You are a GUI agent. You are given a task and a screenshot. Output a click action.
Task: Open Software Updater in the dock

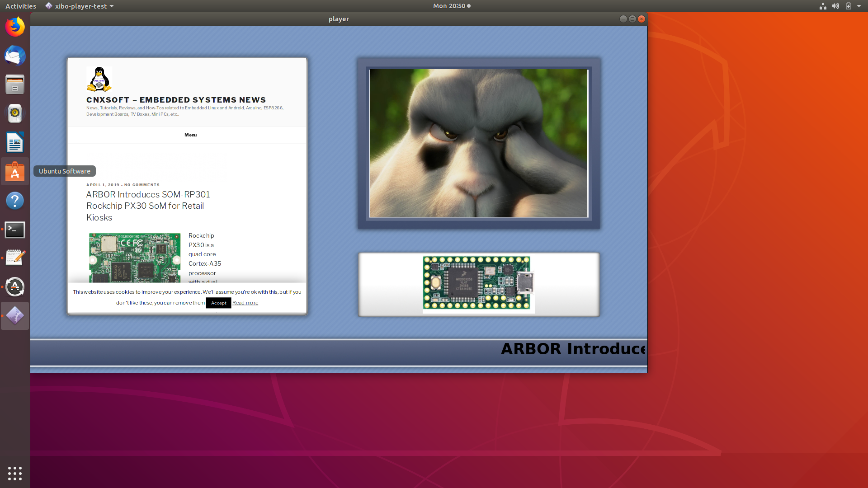[15, 287]
